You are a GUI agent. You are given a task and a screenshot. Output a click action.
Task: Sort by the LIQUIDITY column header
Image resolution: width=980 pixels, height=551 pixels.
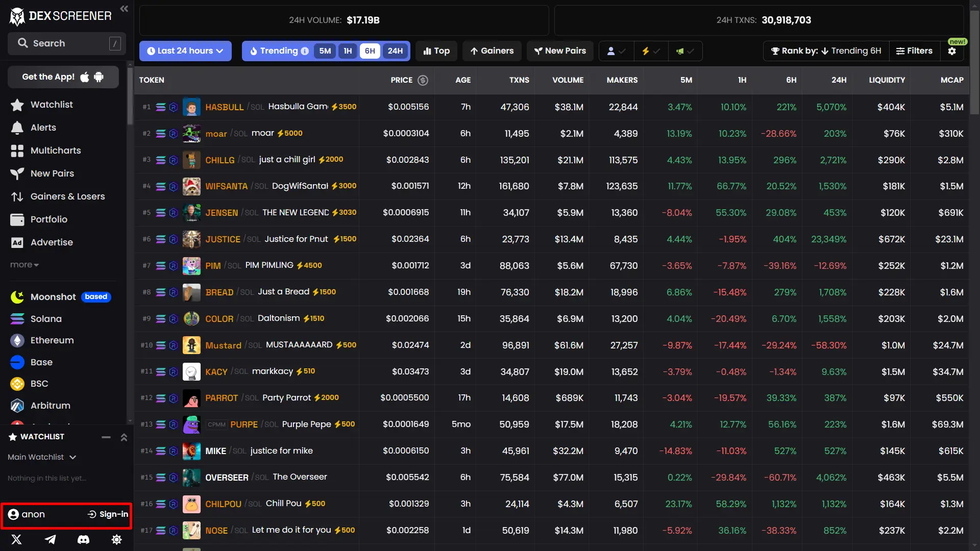(887, 80)
